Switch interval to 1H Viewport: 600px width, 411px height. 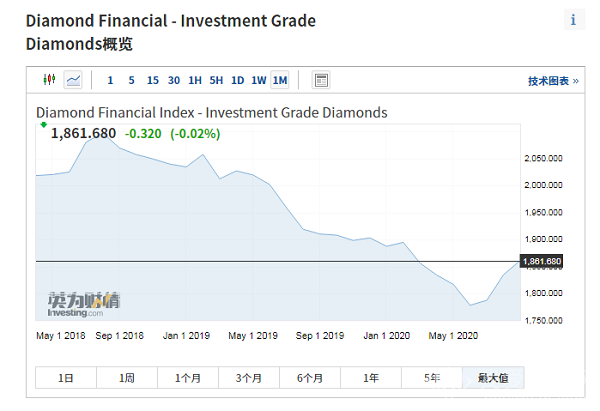(195, 80)
